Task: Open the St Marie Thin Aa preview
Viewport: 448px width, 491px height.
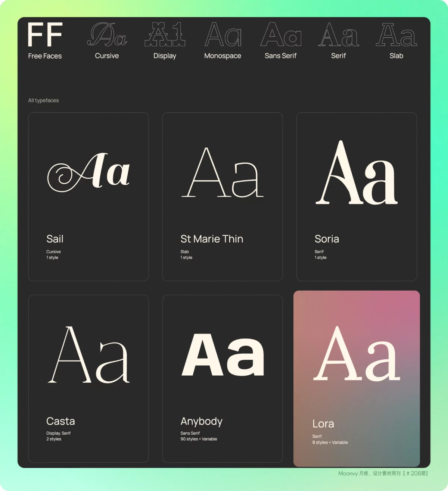Action: coord(223,173)
